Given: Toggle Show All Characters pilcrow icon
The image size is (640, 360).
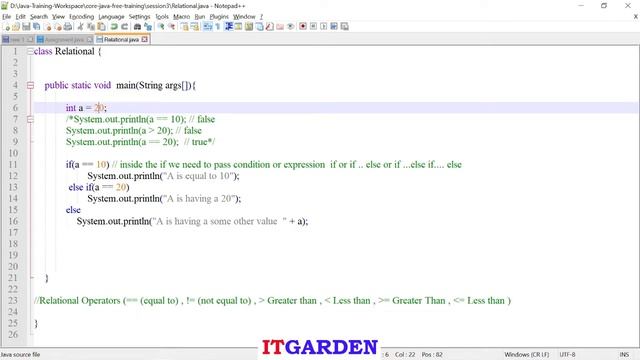Looking at the screenshot, I should (218, 27).
